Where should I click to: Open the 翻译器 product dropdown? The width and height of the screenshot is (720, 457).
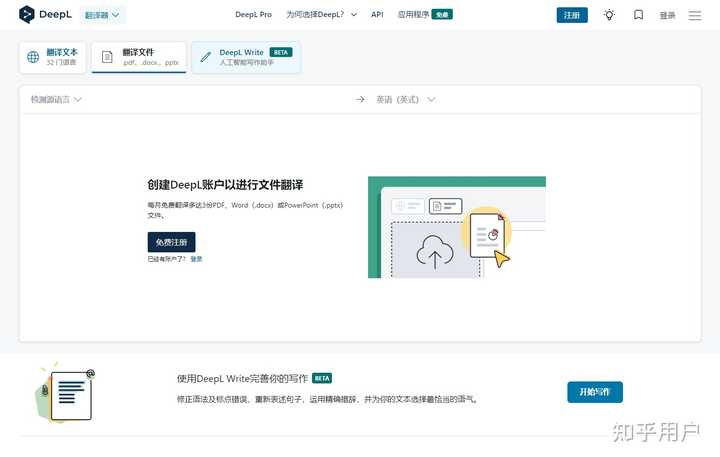tap(102, 15)
